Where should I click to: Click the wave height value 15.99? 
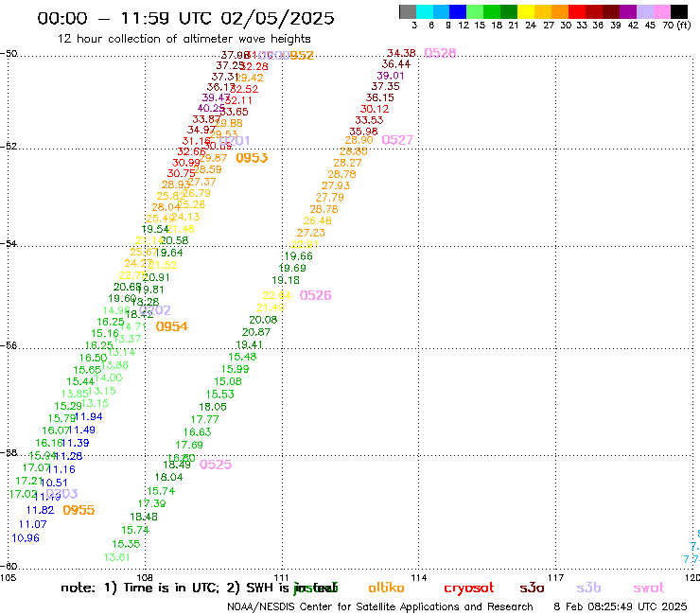pyautogui.click(x=235, y=369)
